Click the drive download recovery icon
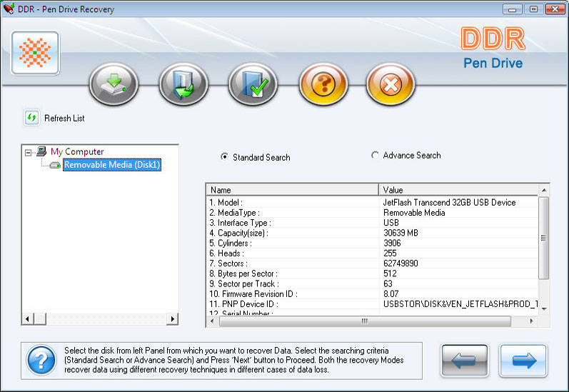Screen dimensions: 569x392 click(x=114, y=84)
